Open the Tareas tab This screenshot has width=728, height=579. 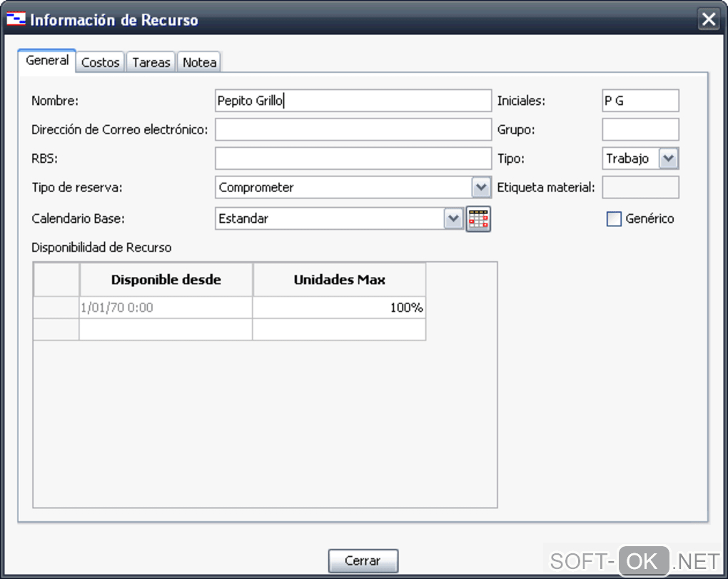point(151,62)
